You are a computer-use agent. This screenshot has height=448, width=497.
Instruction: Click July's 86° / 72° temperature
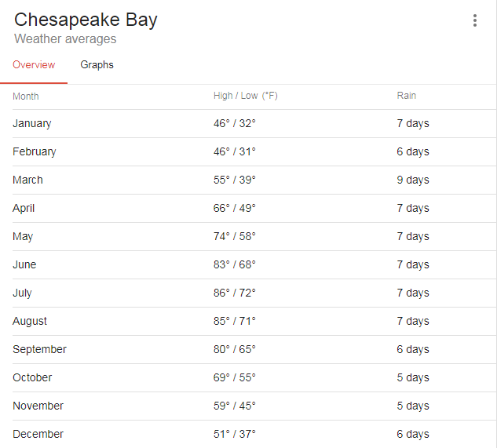coord(235,293)
